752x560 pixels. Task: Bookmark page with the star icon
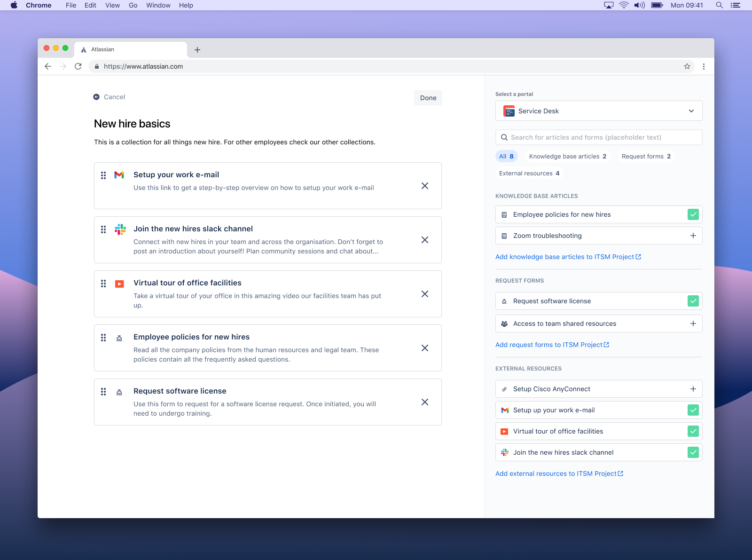pos(687,66)
